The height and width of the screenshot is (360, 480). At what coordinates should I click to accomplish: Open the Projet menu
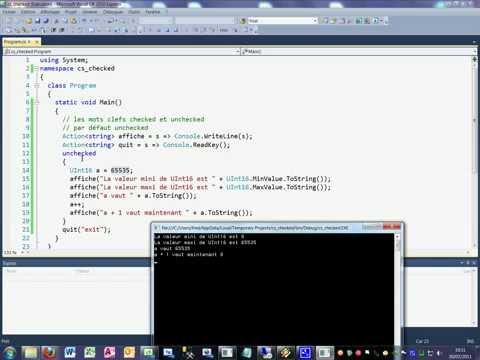[71, 12]
